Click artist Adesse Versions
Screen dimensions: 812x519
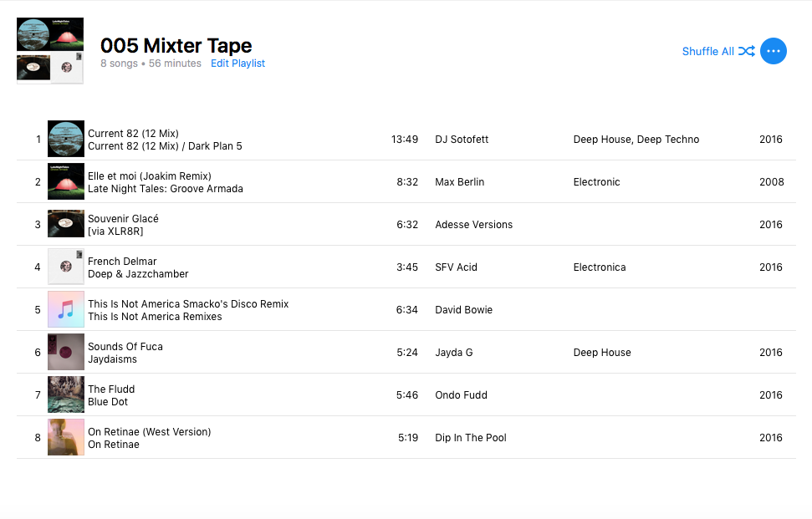tap(473, 225)
